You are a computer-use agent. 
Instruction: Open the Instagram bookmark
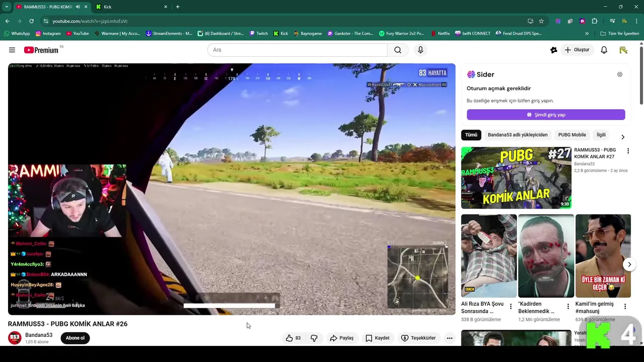tap(48, 34)
